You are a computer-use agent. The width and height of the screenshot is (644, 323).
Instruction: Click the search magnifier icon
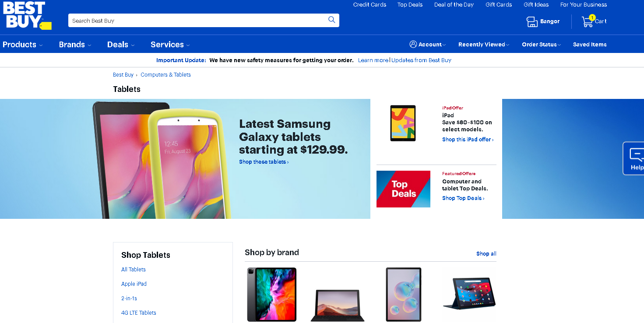point(331,20)
